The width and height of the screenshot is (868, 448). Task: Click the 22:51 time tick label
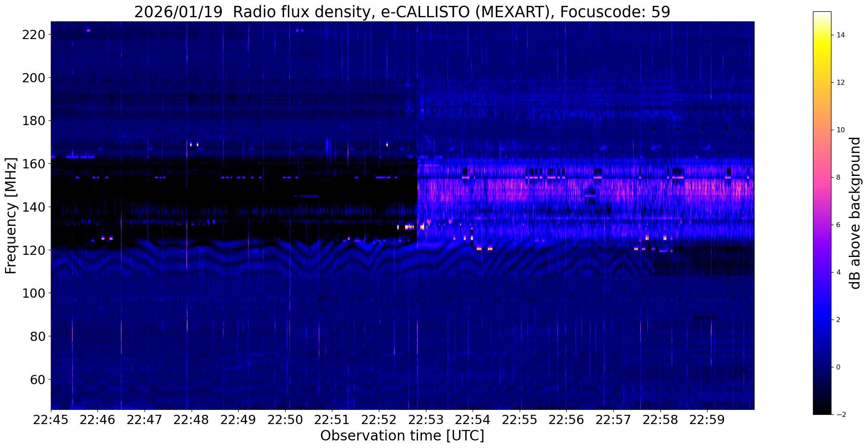332,420
